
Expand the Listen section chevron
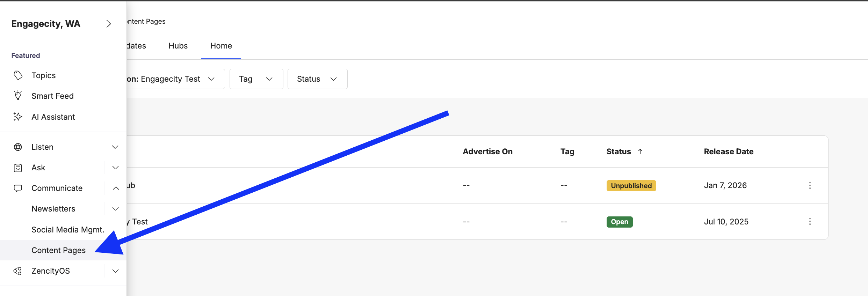(x=115, y=147)
